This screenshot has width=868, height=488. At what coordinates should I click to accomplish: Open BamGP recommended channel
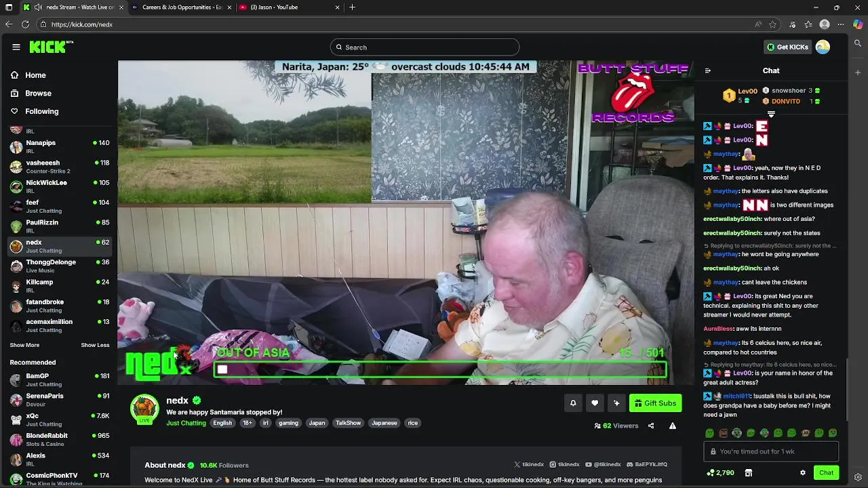59,380
